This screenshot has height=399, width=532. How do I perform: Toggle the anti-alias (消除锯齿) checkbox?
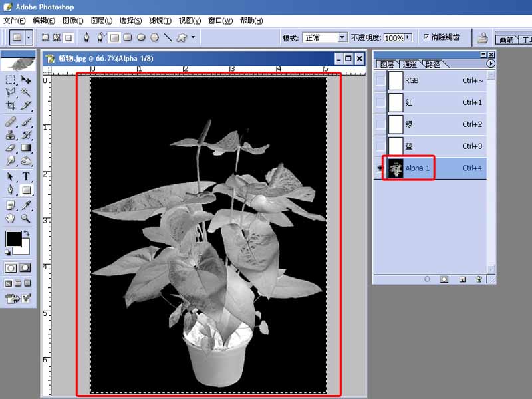426,37
